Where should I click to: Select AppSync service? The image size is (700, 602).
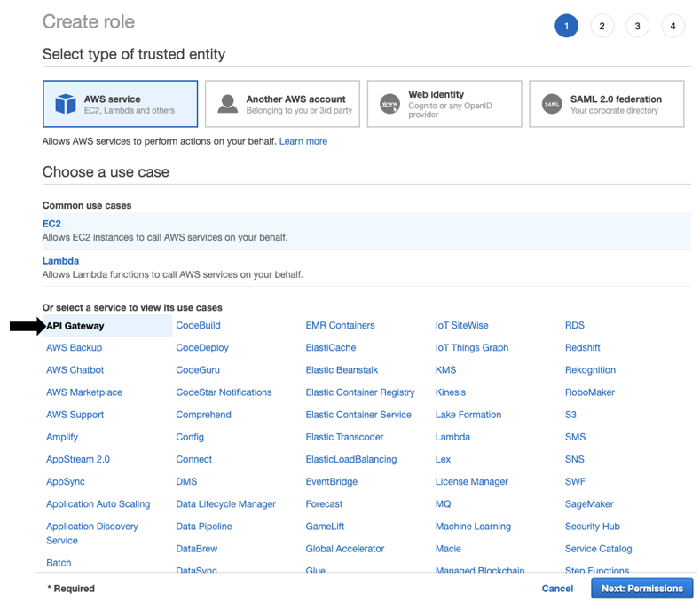tap(66, 482)
